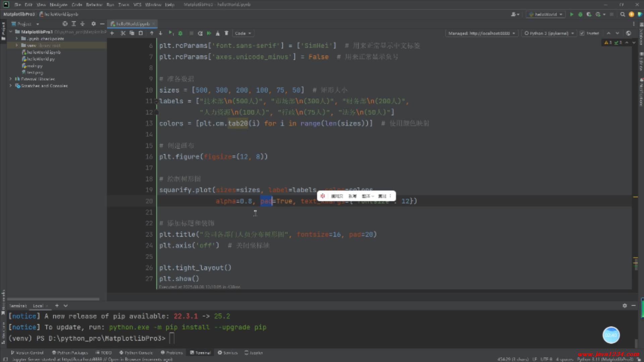Open the Managed server localhost dropdown
The image size is (644, 362).
[x=481, y=33]
